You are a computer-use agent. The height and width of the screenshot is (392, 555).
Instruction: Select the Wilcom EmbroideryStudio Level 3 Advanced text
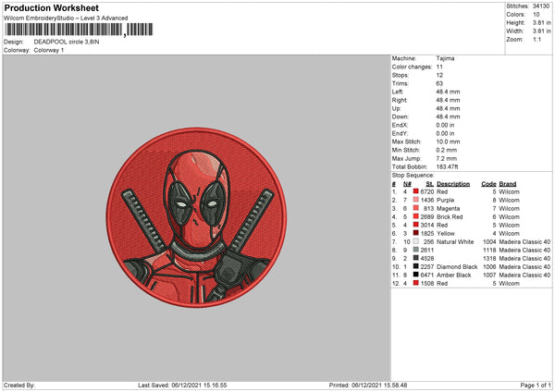click(66, 18)
